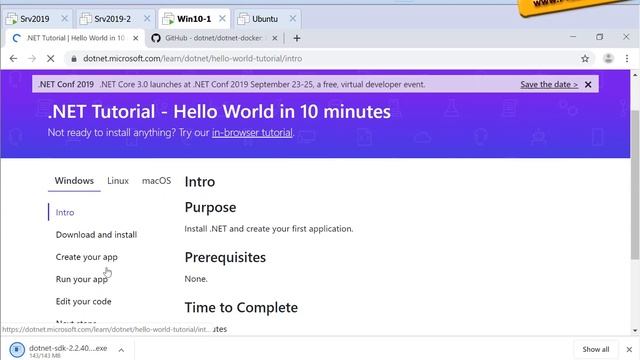Click the address bar URL
640x360 pixels.
(x=193, y=59)
